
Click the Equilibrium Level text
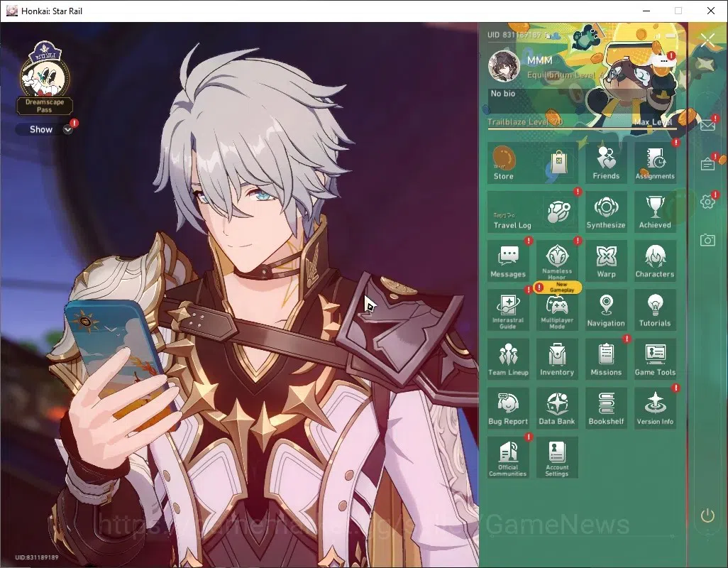566,75
